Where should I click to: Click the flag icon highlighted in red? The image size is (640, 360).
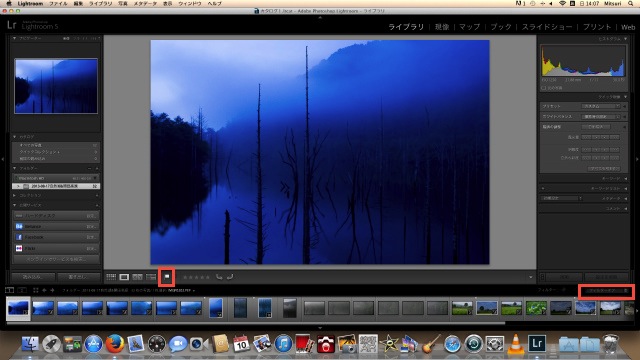point(167,277)
